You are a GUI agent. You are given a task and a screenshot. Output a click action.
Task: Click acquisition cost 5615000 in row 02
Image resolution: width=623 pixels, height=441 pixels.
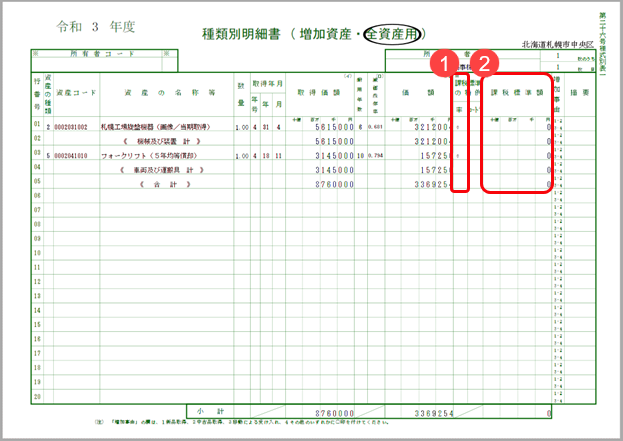(335, 141)
